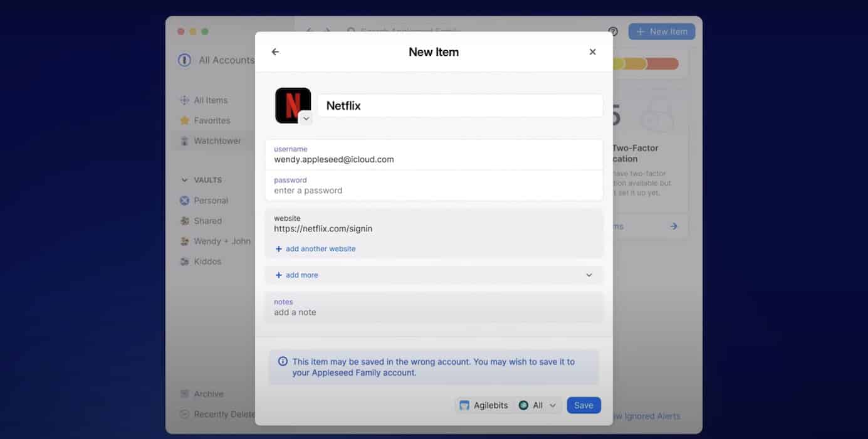Close the New Item dialog
Image resolution: width=868 pixels, height=439 pixels.
coord(592,52)
